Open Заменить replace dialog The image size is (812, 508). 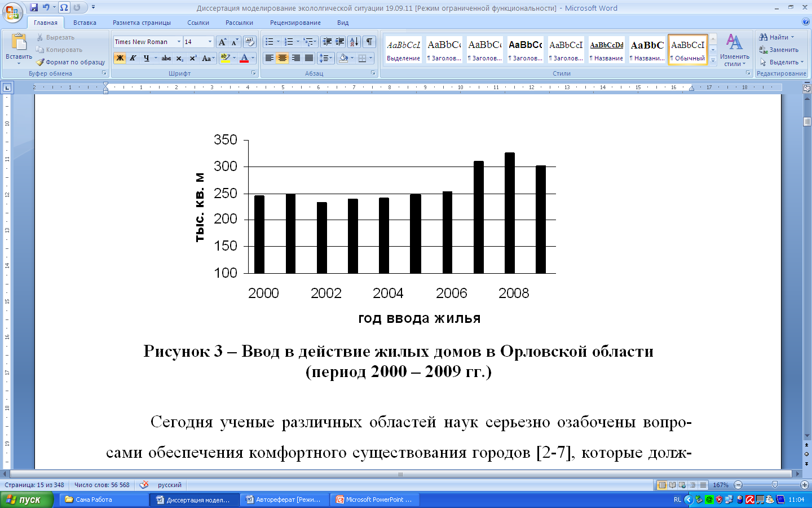point(779,50)
